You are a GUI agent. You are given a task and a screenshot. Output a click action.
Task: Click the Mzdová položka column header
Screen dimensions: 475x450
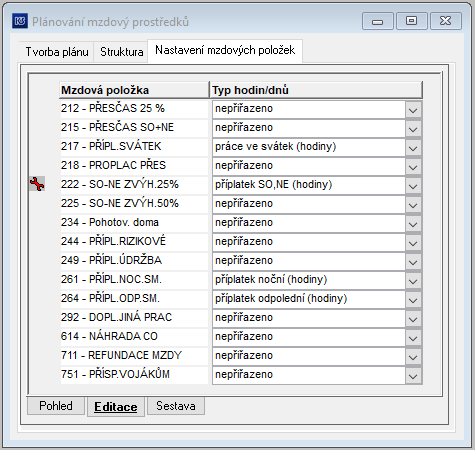134,90
